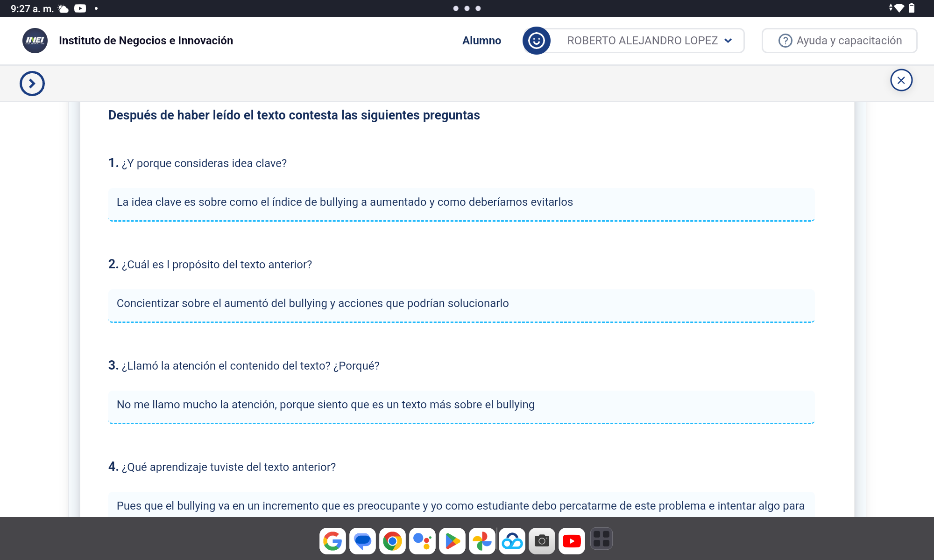The width and height of the screenshot is (934, 560).
Task: Open the Messages app in the dock
Action: (x=362, y=541)
